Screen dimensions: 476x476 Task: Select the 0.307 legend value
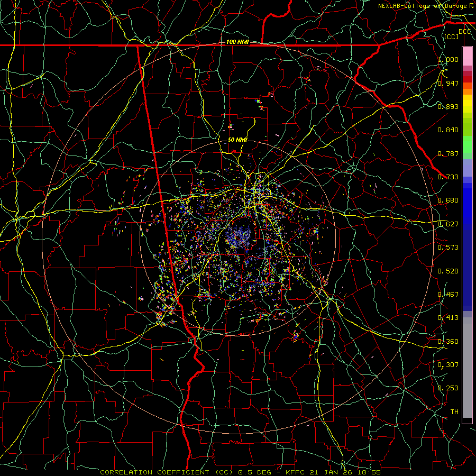click(448, 365)
